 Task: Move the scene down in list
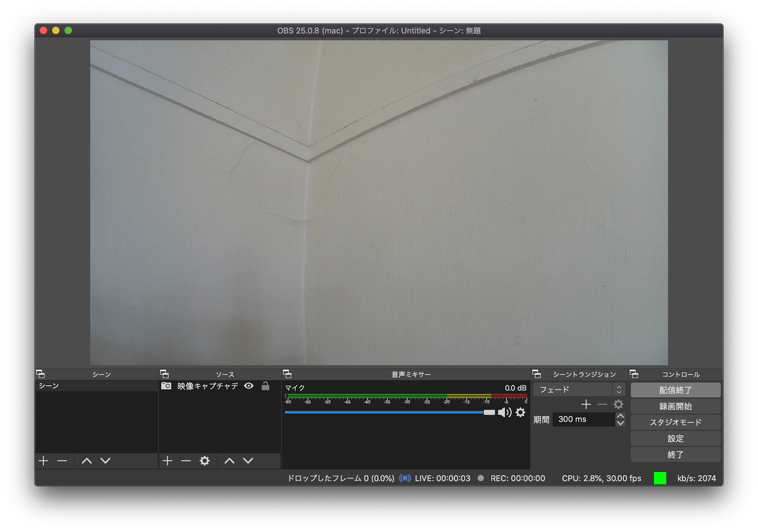[x=106, y=461]
